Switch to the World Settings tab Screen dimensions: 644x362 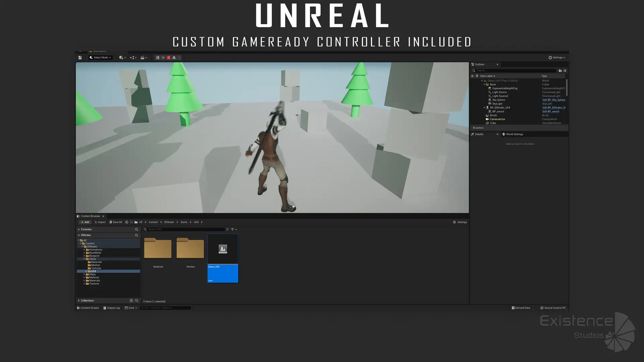click(514, 134)
